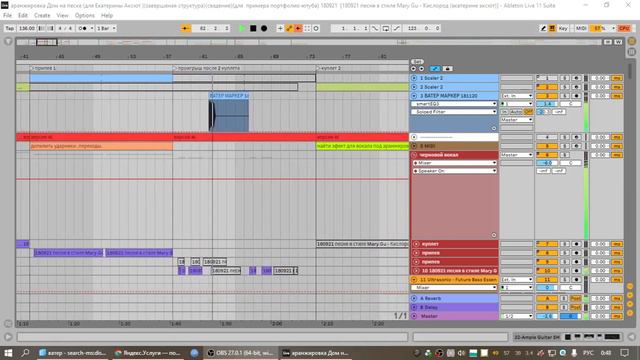
Task: Toggle the Lock Envelopes icon
Action: click(447, 69)
